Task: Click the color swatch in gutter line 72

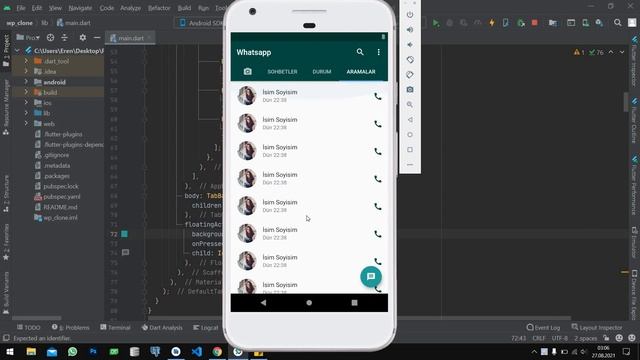Action: tap(124, 234)
